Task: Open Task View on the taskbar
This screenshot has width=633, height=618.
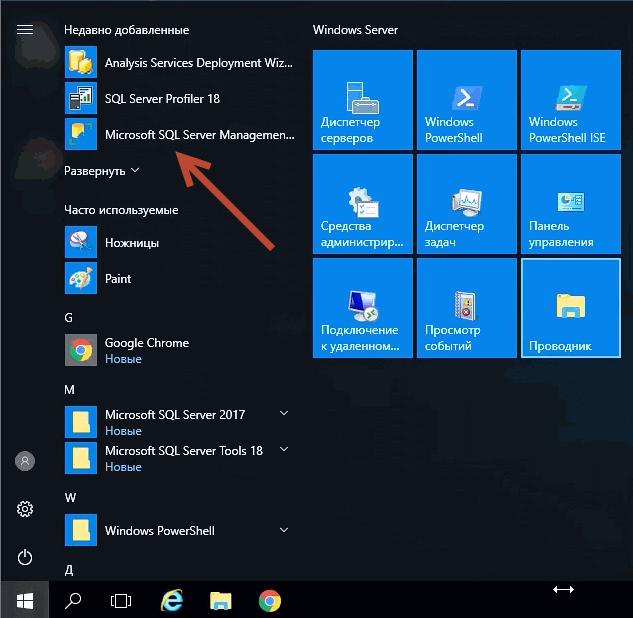Action: click(x=121, y=601)
